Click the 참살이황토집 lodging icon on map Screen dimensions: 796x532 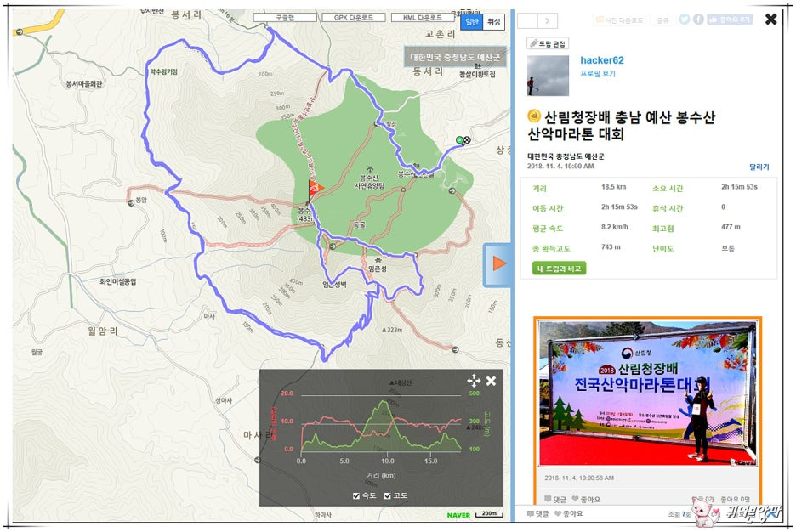point(477,66)
